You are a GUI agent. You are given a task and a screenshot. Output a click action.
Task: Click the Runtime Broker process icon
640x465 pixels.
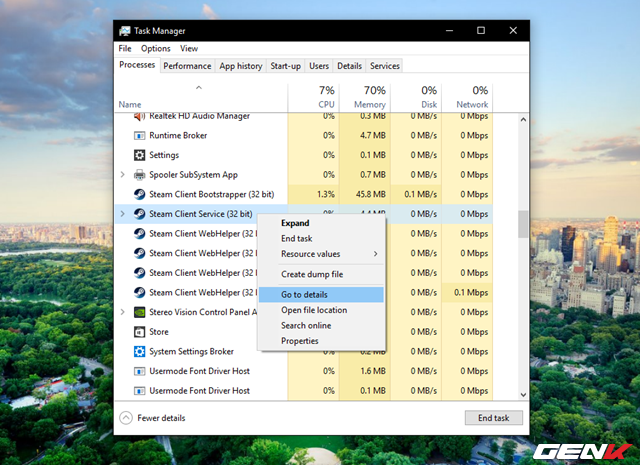(140, 136)
